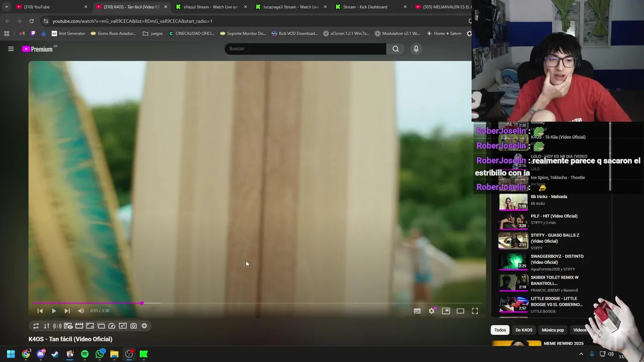Open the Chrome apps grid shortcut
This screenshot has width=644, height=362.
(x=7, y=34)
